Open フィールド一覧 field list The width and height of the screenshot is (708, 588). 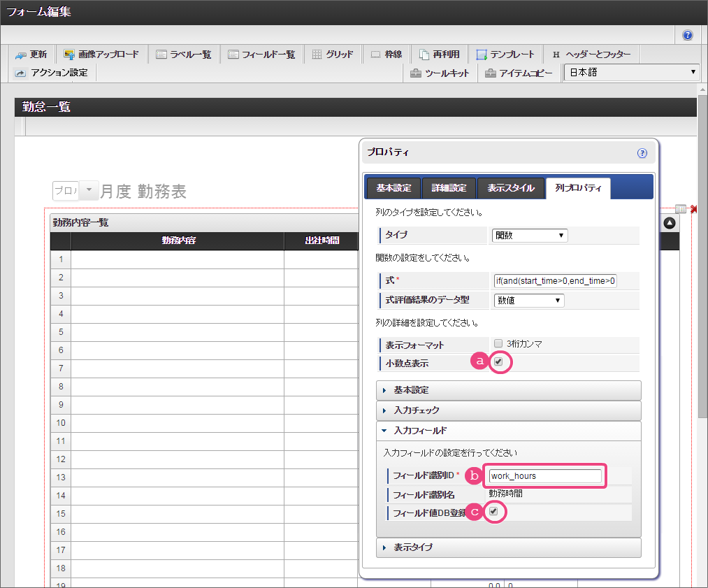coord(261,55)
